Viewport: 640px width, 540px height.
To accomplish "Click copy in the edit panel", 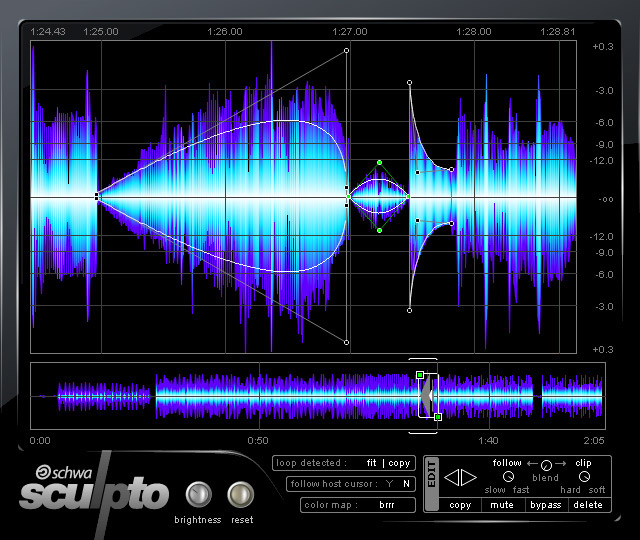I will [460, 505].
